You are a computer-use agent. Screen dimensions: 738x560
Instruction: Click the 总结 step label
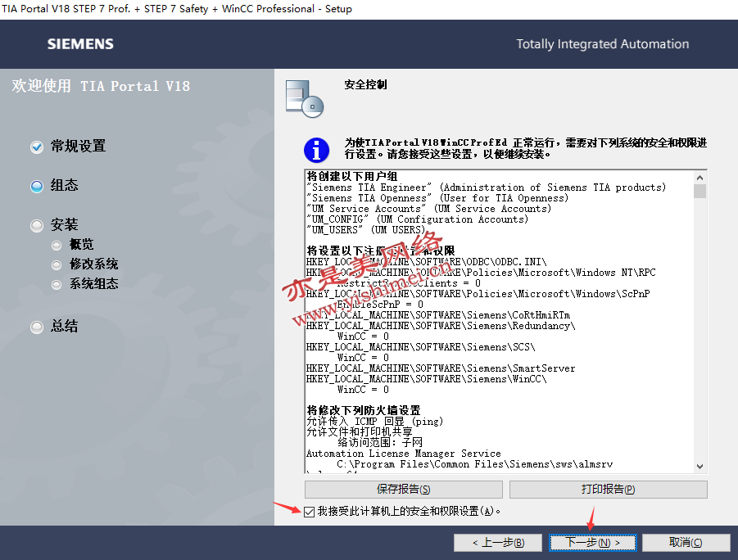[x=65, y=326]
